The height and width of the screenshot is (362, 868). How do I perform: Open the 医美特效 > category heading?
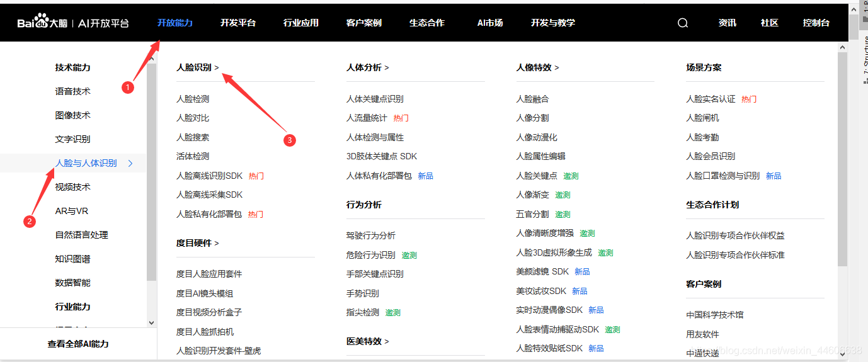point(368,341)
